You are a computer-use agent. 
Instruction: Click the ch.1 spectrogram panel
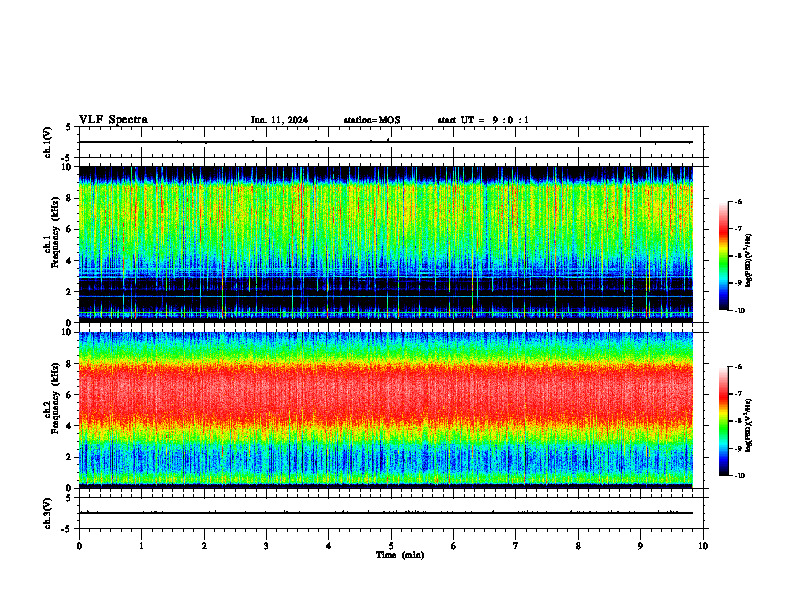(385, 244)
